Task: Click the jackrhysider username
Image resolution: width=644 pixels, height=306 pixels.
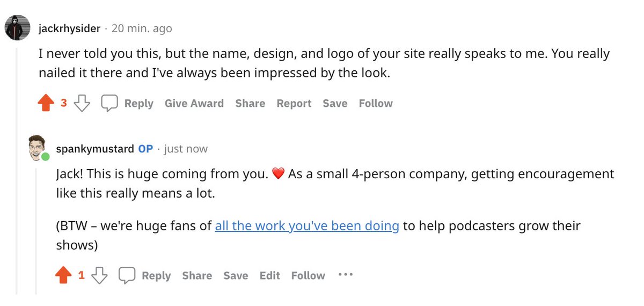Action: 70,28
